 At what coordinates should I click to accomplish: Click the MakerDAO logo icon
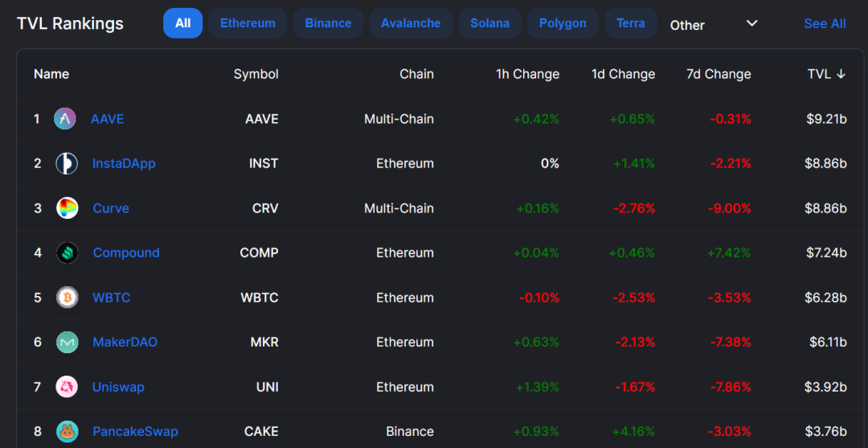[67, 342]
